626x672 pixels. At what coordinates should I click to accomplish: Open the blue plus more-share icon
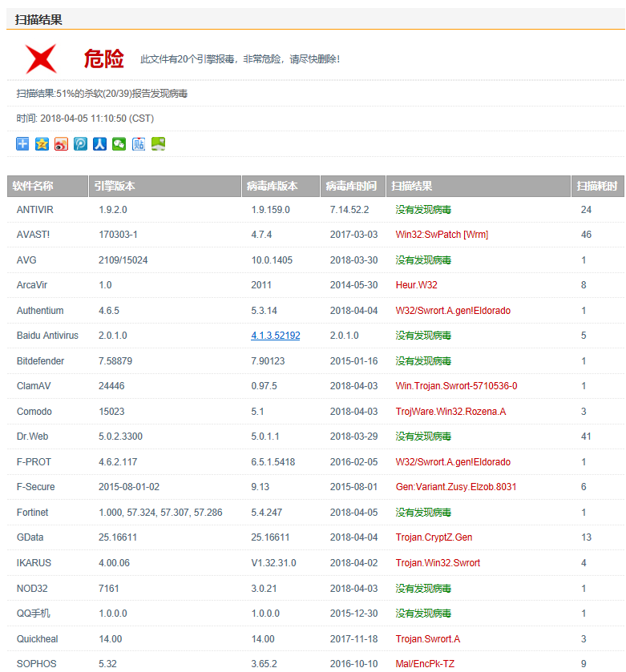point(22,144)
